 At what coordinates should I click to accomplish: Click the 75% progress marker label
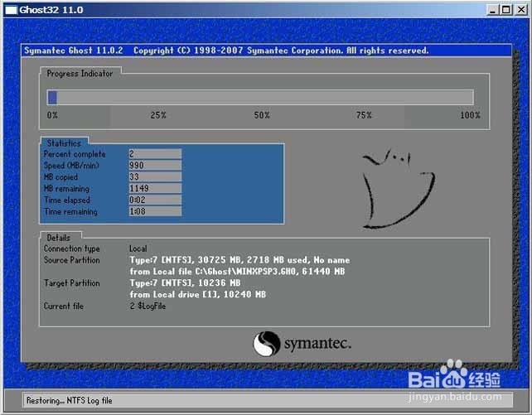[x=364, y=115]
